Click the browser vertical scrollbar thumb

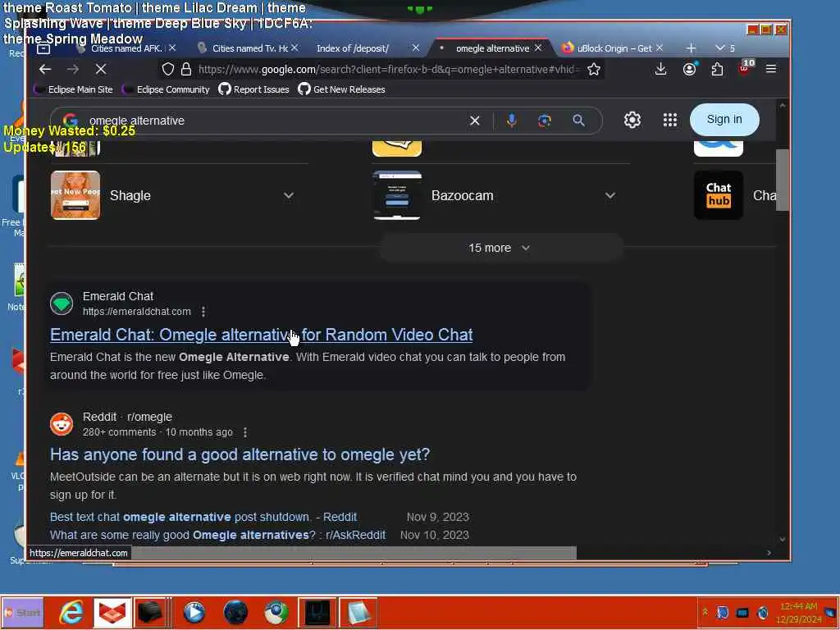click(783, 180)
